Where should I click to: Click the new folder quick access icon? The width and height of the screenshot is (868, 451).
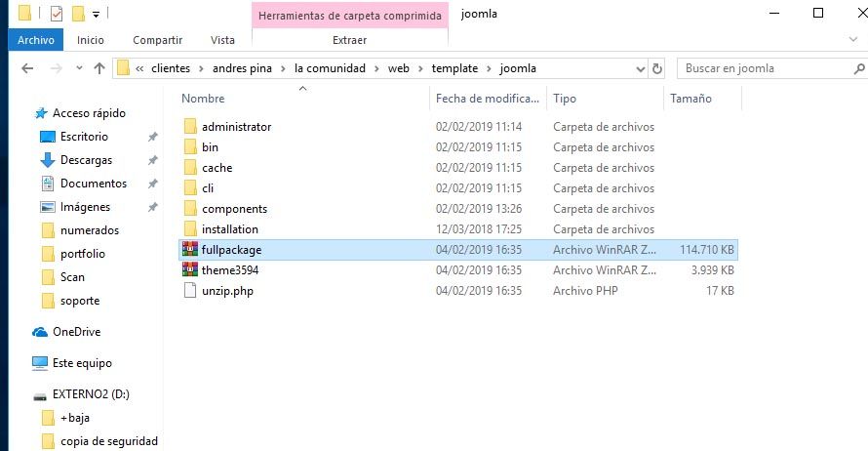click(79, 14)
